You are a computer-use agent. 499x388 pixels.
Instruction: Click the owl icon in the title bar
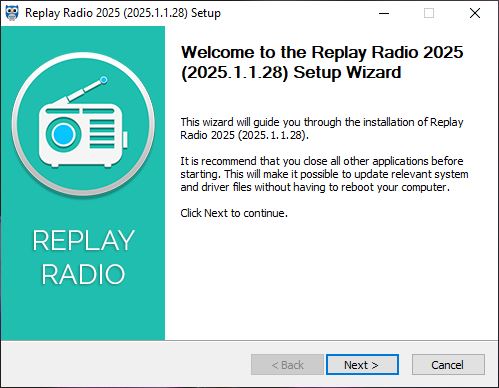(x=12, y=13)
